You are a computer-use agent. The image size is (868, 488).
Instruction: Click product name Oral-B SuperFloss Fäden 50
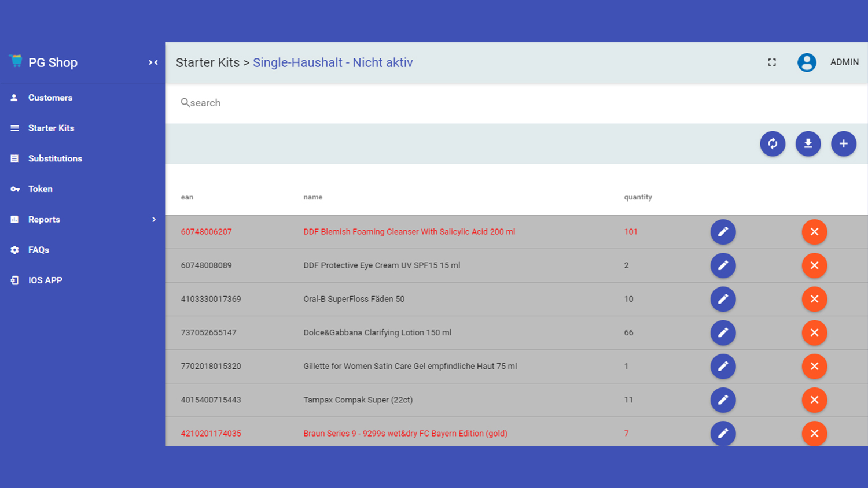354,299
